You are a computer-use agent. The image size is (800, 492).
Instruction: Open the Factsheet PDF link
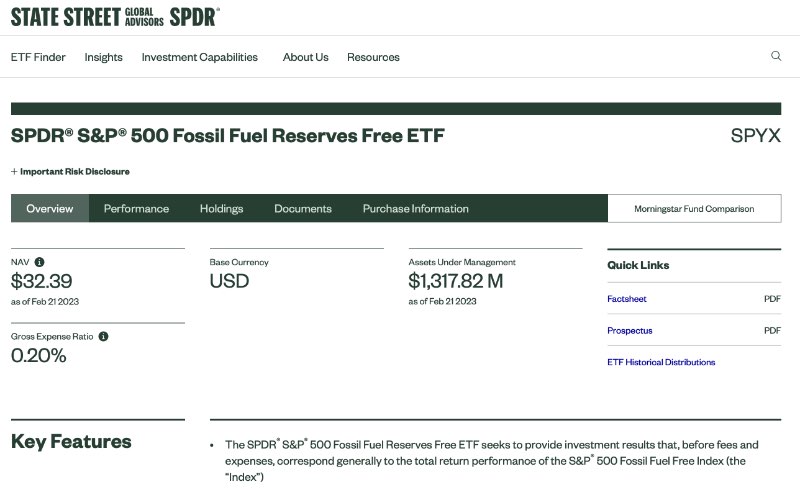(x=627, y=299)
